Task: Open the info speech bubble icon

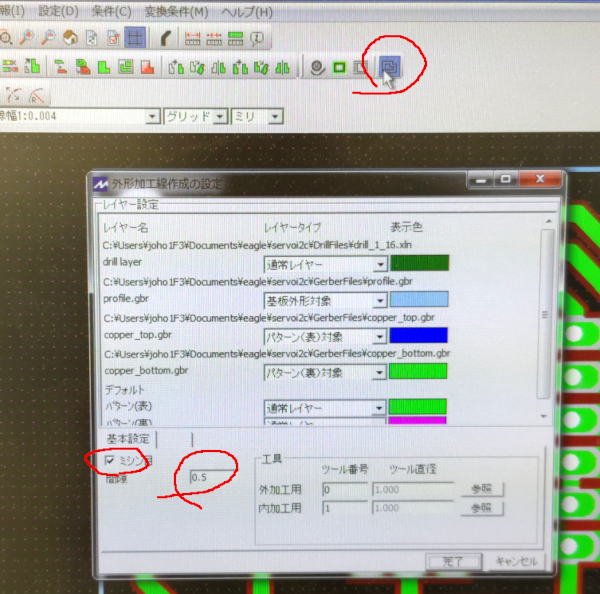Action: point(257,38)
